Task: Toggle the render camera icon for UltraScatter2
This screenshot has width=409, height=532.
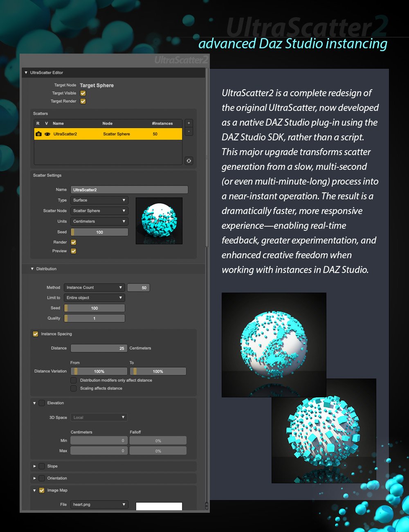Action: pyautogui.click(x=39, y=134)
